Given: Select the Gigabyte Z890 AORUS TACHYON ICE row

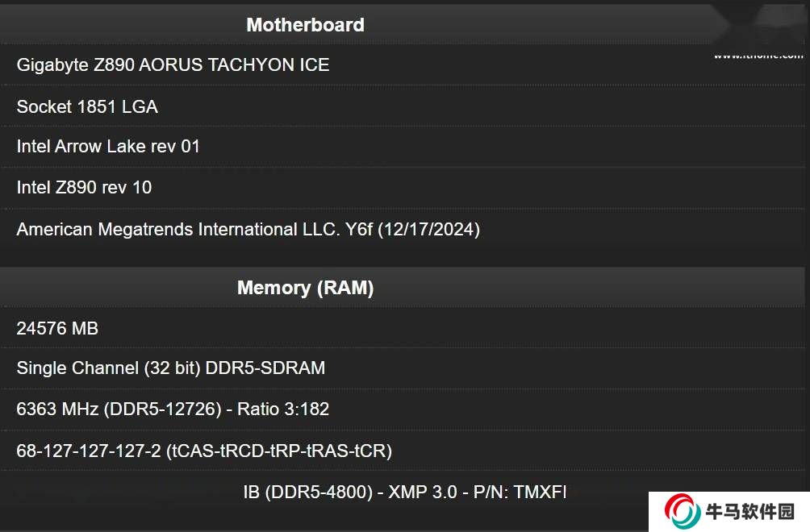Looking at the screenshot, I should 173,65.
